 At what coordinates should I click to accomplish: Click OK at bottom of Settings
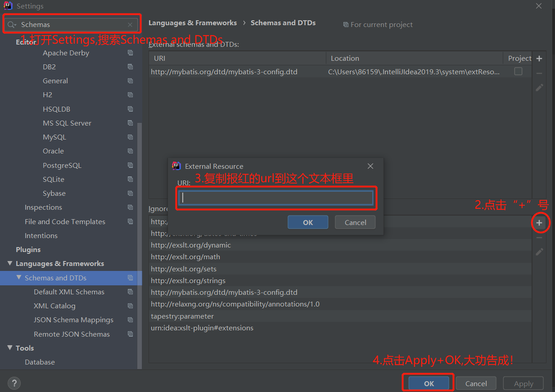[429, 383]
